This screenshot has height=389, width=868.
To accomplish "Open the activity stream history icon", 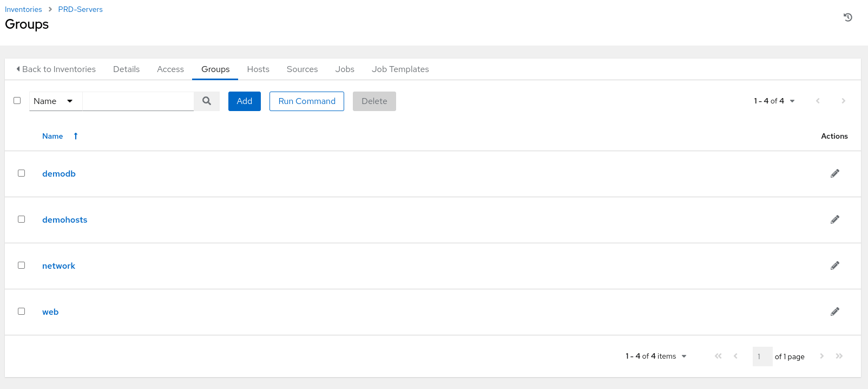I will click(x=847, y=17).
